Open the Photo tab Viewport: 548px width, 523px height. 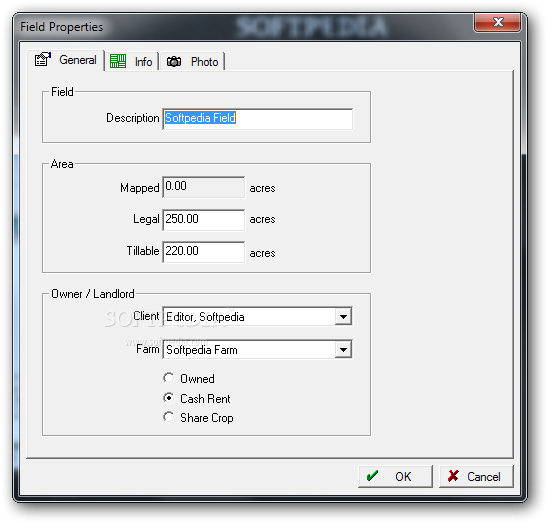click(192, 62)
